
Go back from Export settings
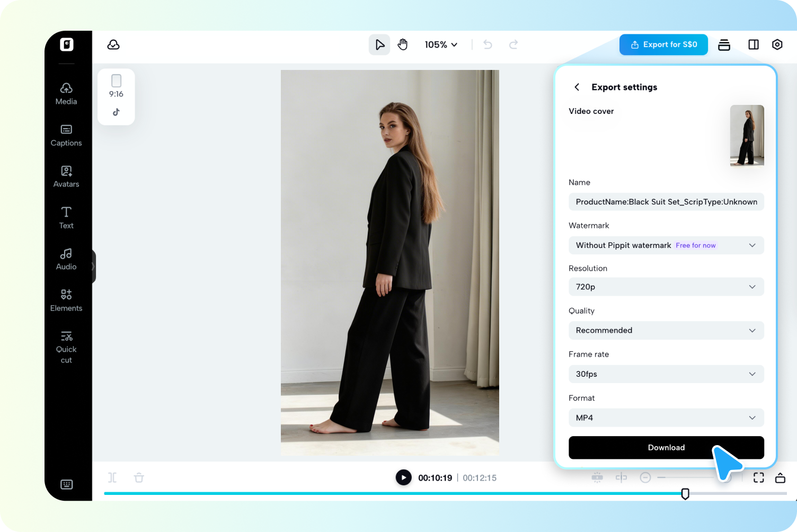click(x=577, y=87)
